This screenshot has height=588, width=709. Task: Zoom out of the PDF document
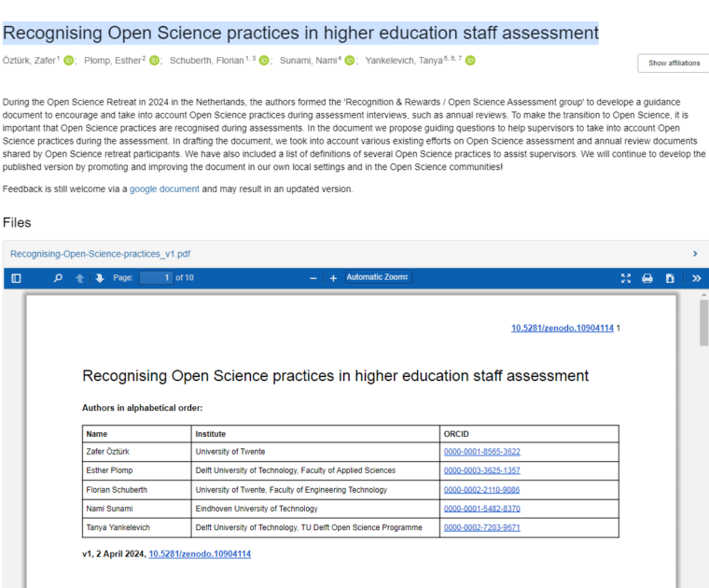coord(313,278)
